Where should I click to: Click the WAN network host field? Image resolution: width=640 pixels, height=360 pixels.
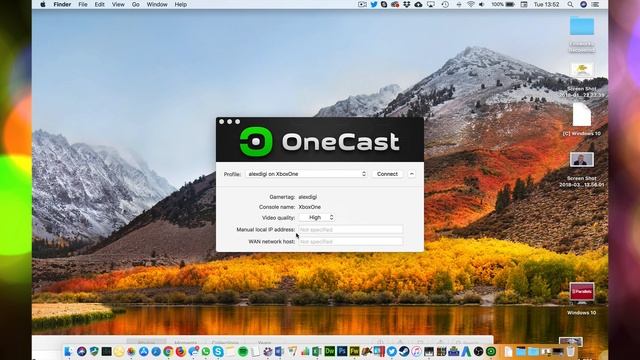(351, 242)
